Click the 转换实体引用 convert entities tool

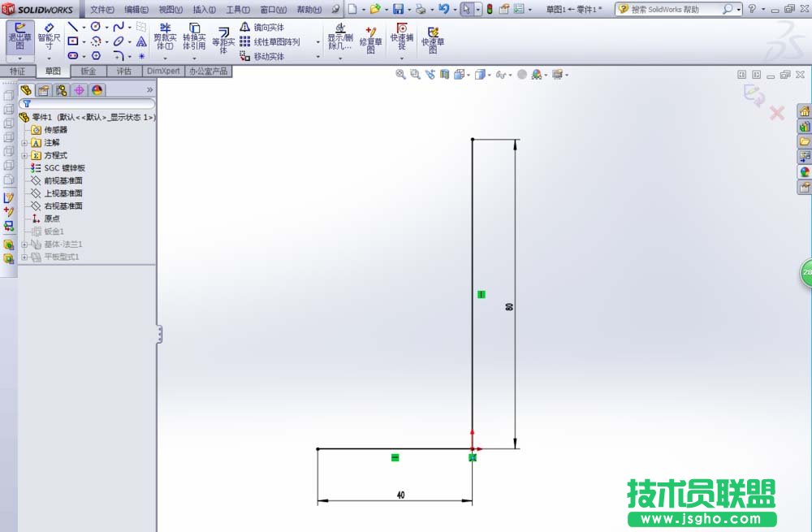pos(194,37)
